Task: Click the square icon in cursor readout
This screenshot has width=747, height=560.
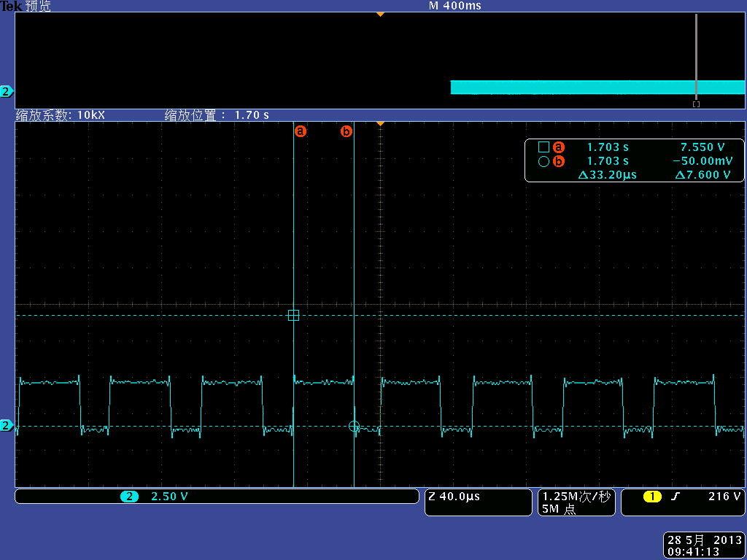Action: click(x=543, y=147)
